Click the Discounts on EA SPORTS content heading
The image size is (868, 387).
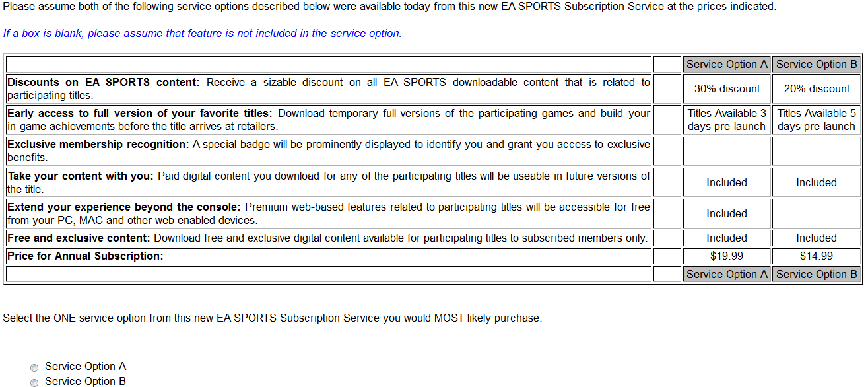[103, 83]
